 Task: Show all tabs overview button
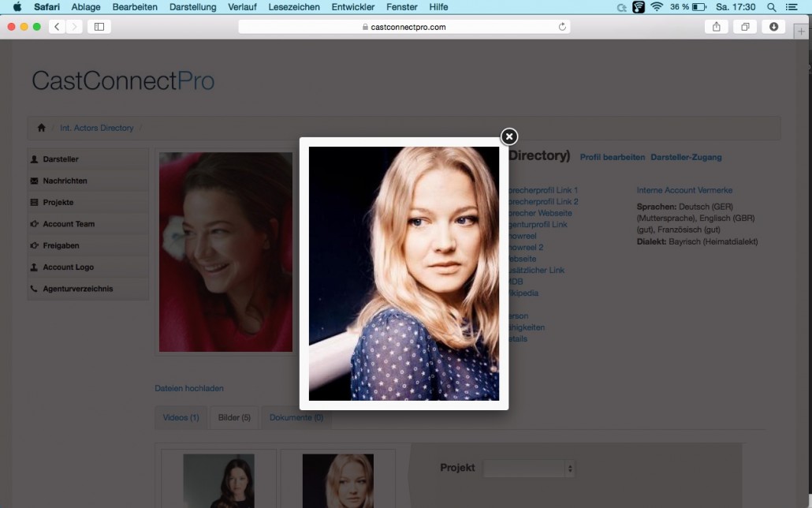coord(745,27)
